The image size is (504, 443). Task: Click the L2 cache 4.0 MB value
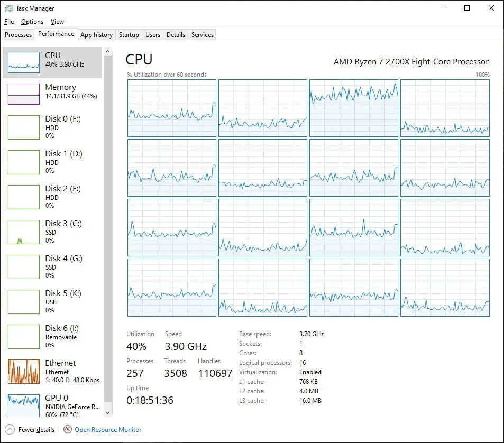(308, 391)
